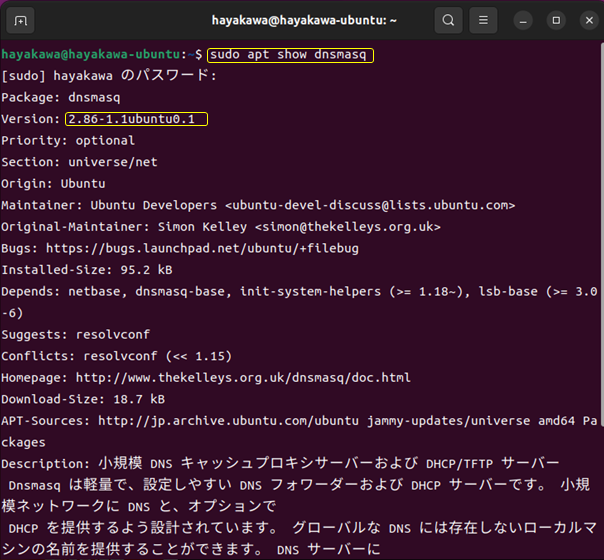
Task: Click the search magnifier icon
Action: (x=449, y=20)
